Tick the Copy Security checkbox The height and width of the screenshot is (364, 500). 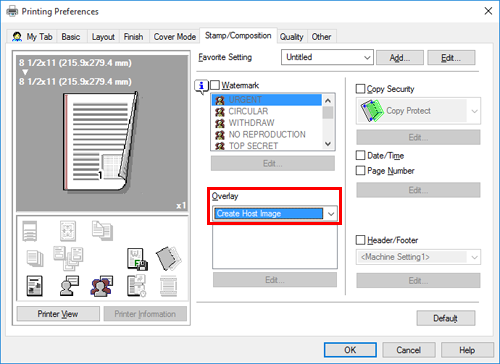click(x=360, y=89)
